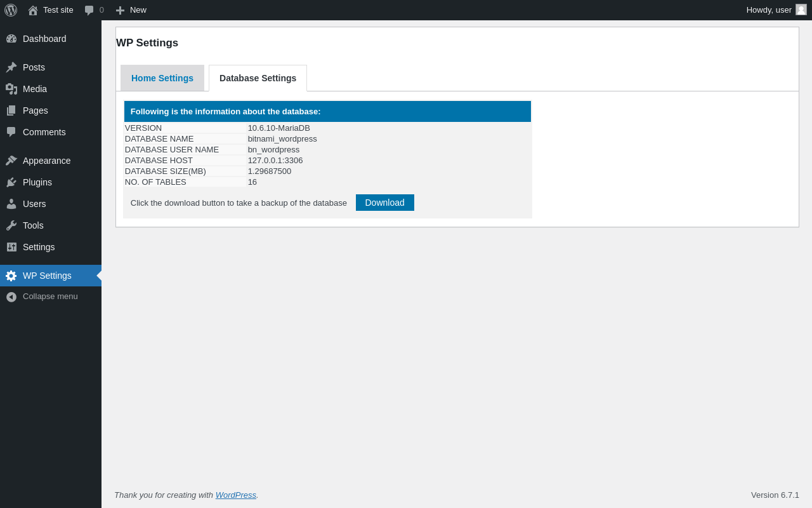Image resolution: width=812 pixels, height=508 pixels.
Task: Open the Howdy, user account menu
Action: pos(776,10)
